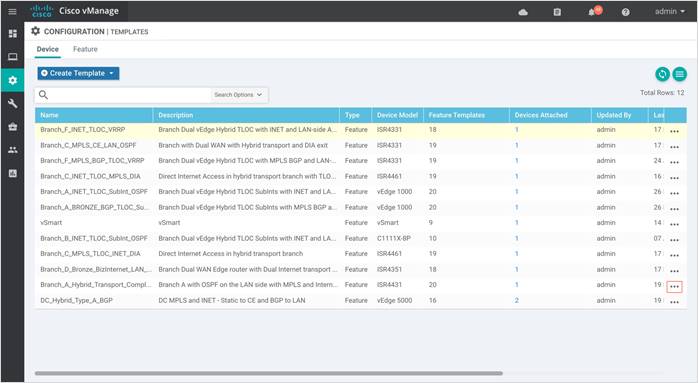This screenshot has height=383, width=698.
Task: Sort by the Device Model column header
Action: coord(397,115)
